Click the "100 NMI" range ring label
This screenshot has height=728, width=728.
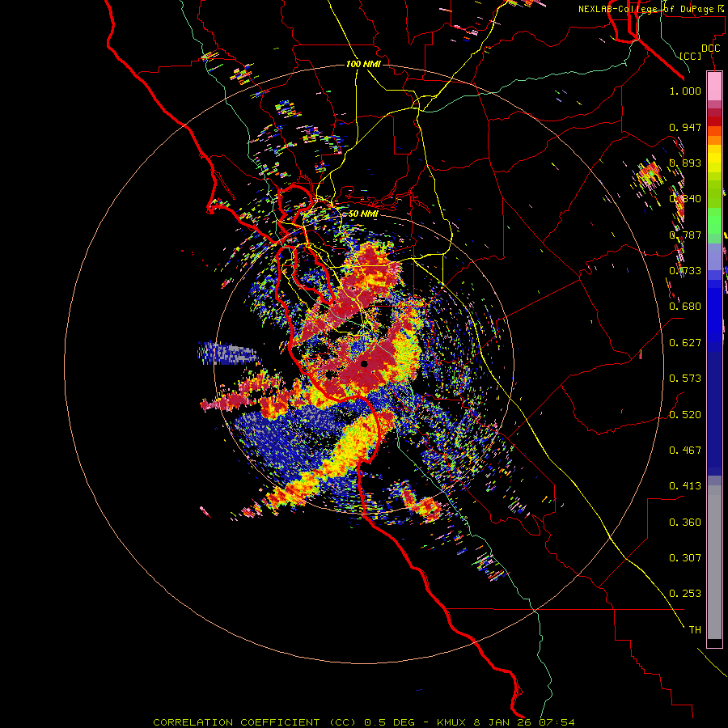pos(363,64)
